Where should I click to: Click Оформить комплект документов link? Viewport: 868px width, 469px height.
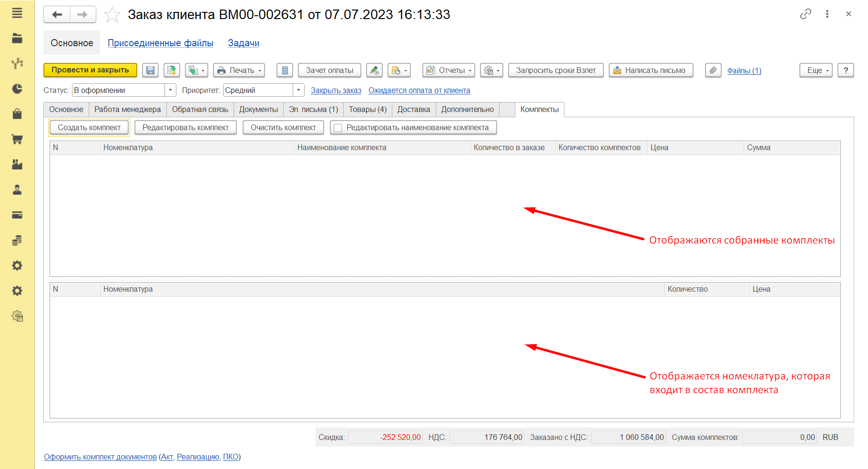(100, 457)
